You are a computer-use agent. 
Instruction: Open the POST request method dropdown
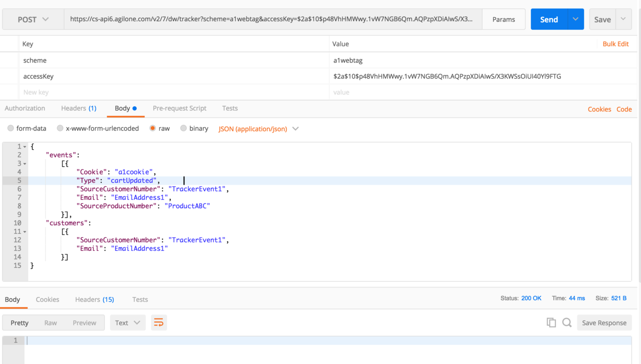click(33, 19)
